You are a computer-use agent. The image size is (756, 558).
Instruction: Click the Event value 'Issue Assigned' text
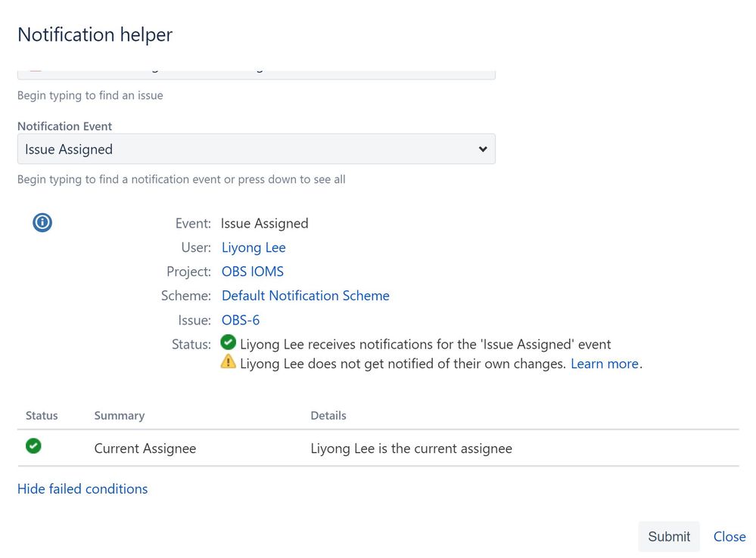(x=264, y=223)
